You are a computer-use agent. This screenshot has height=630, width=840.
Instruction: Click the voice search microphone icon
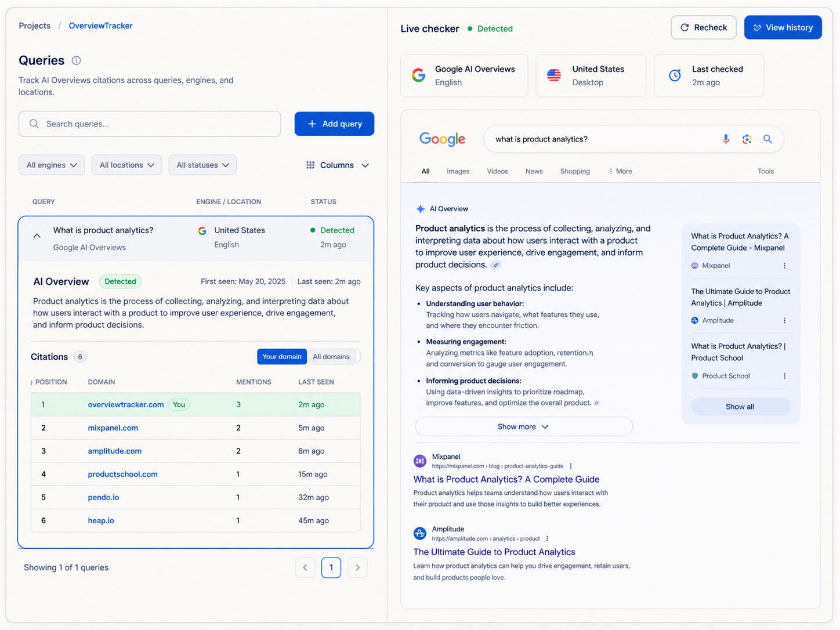726,139
